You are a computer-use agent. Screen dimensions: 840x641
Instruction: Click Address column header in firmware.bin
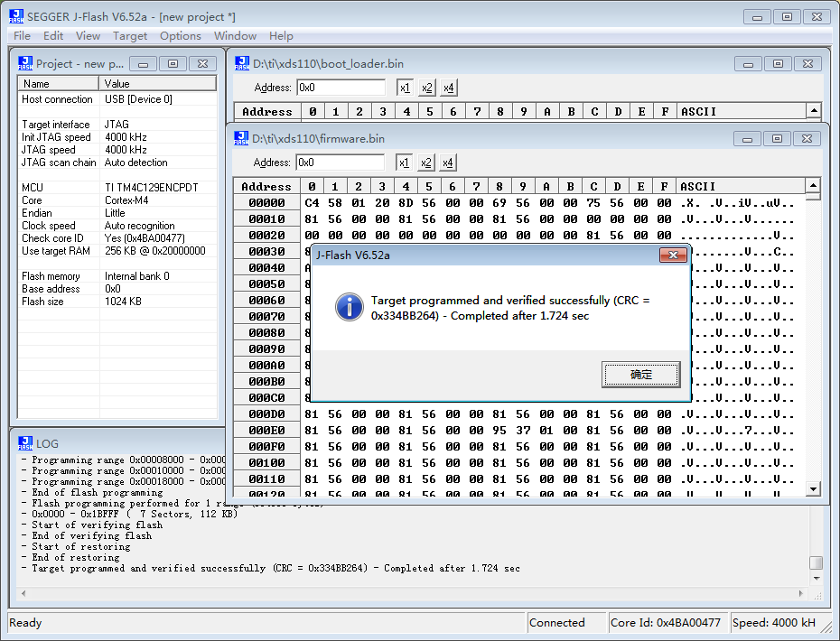click(x=266, y=186)
